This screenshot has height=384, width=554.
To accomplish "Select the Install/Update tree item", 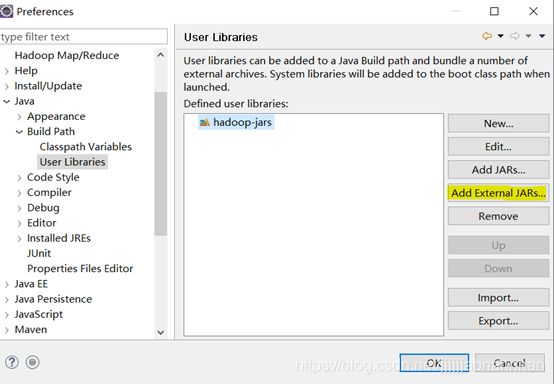I will pyautogui.click(x=48, y=86).
